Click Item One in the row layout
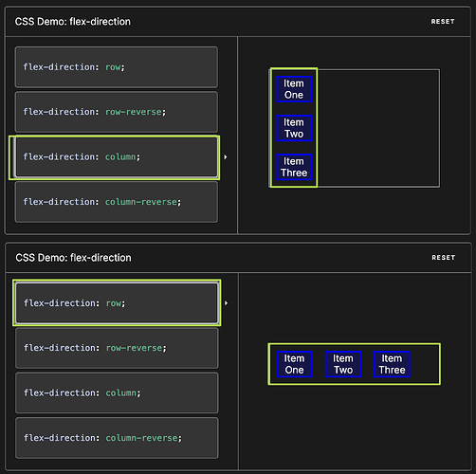This screenshot has height=474, width=476. 294,364
